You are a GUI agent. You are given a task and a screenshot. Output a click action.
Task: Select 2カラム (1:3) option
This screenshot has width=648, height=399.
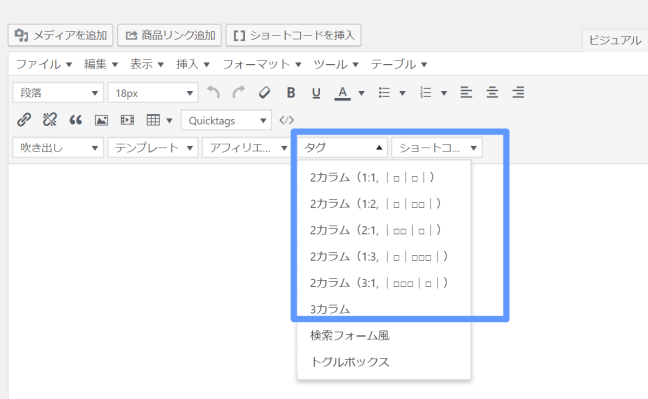[384, 256]
